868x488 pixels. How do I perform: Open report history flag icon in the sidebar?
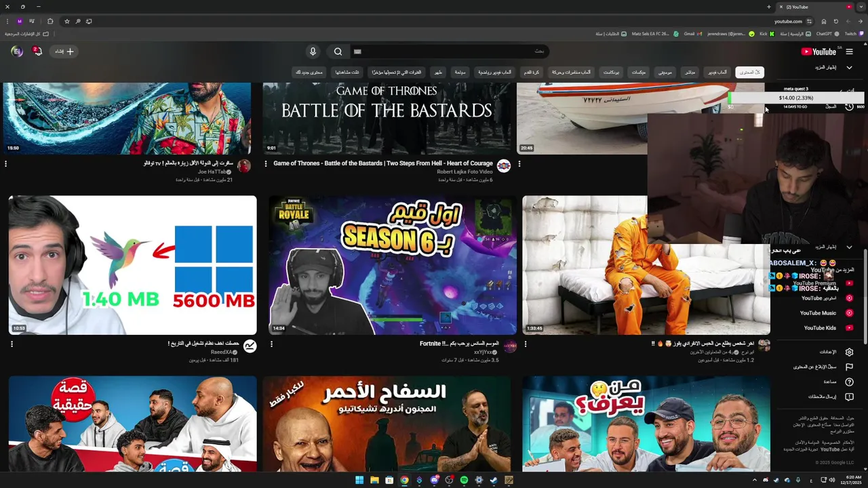click(x=849, y=367)
